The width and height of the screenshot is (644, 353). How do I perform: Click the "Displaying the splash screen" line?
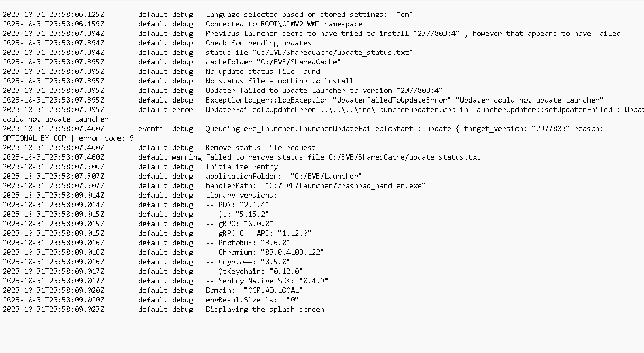pyautogui.click(x=265, y=309)
